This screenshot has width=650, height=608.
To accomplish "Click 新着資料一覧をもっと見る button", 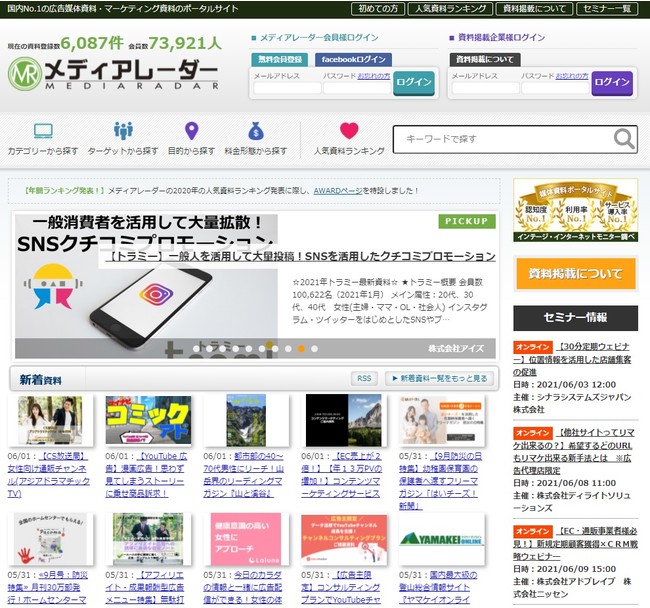I will pyautogui.click(x=439, y=378).
